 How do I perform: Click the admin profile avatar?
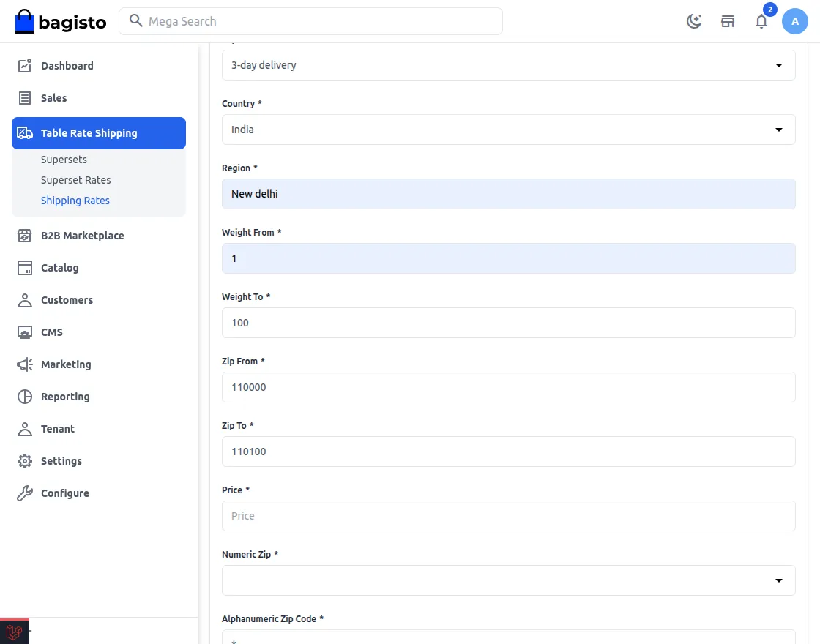tap(795, 21)
